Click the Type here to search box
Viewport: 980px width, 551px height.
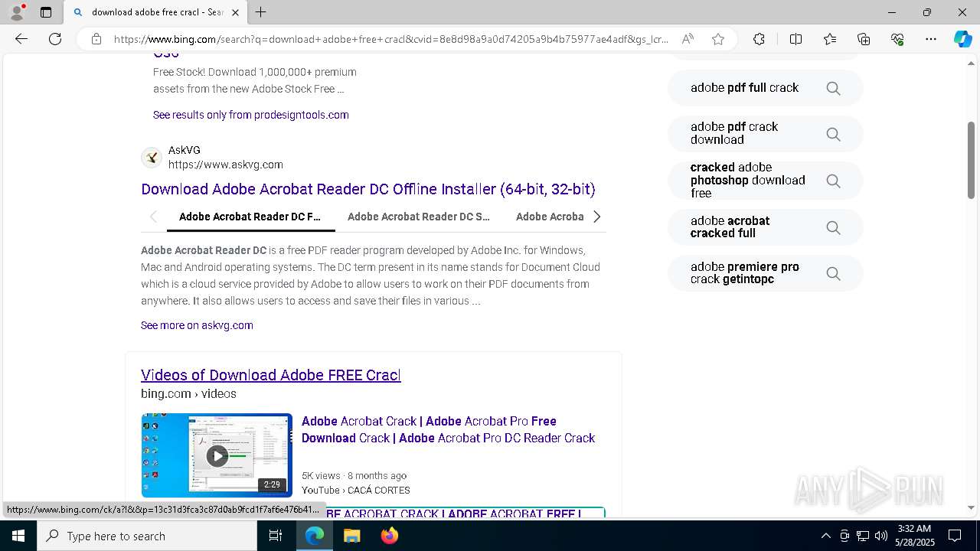pos(147,536)
